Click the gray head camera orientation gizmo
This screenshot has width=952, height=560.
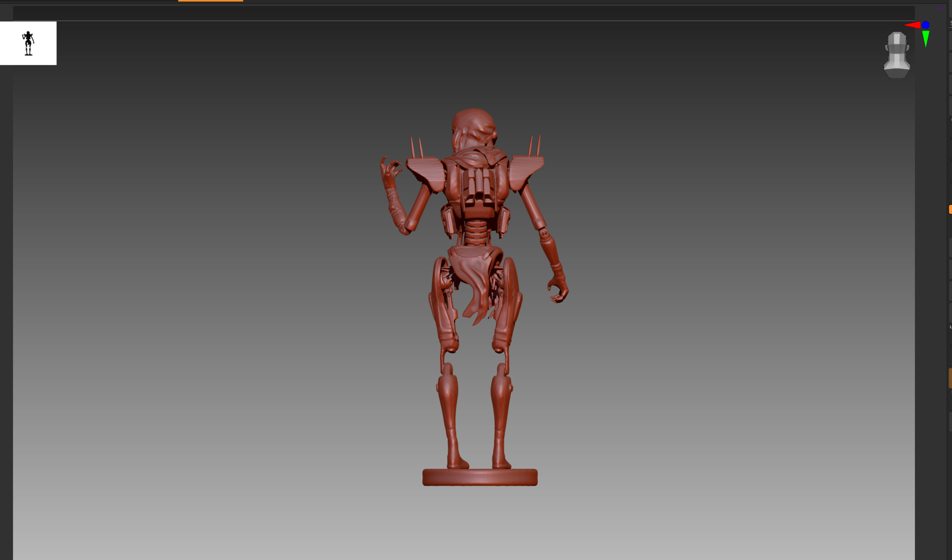[896, 55]
